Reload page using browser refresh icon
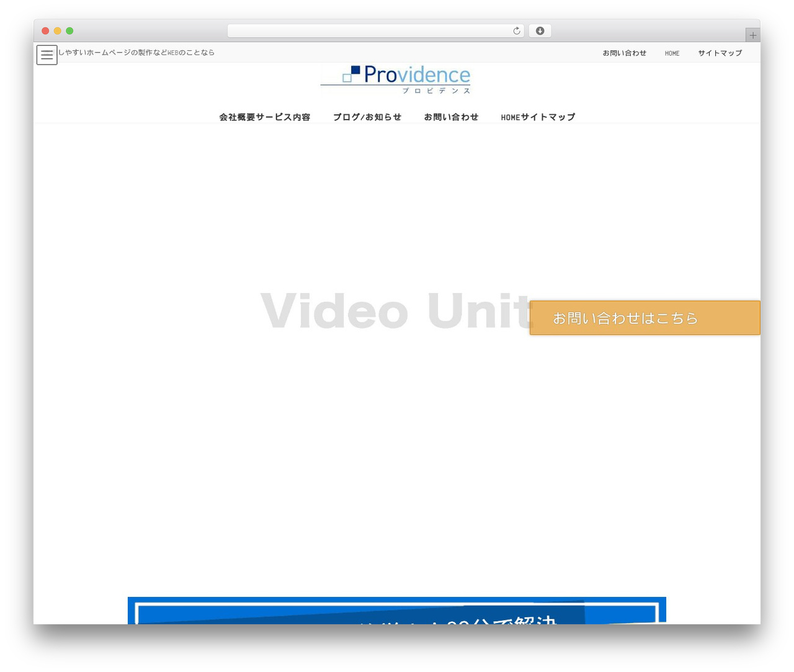Viewport: 794px width, 672px height. click(x=516, y=31)
